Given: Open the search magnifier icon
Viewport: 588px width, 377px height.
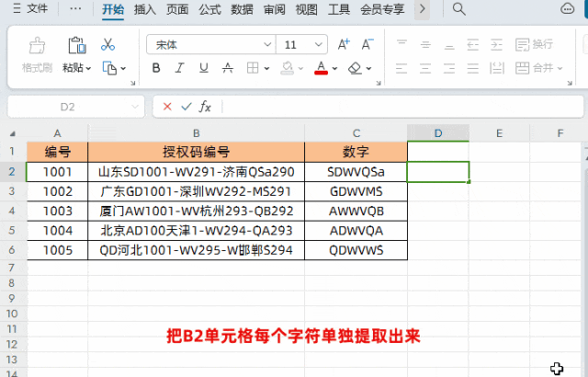Looking at the screenshot, I should 458,9.
